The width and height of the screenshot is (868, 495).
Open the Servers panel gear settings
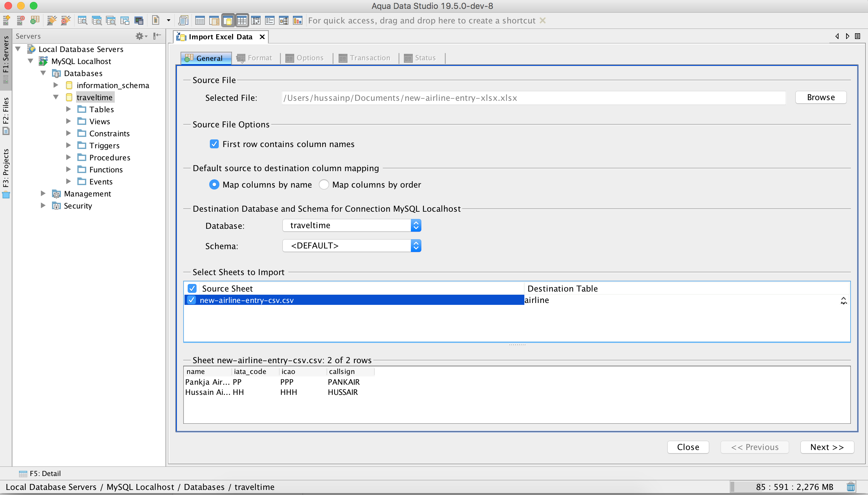point(140,36)
